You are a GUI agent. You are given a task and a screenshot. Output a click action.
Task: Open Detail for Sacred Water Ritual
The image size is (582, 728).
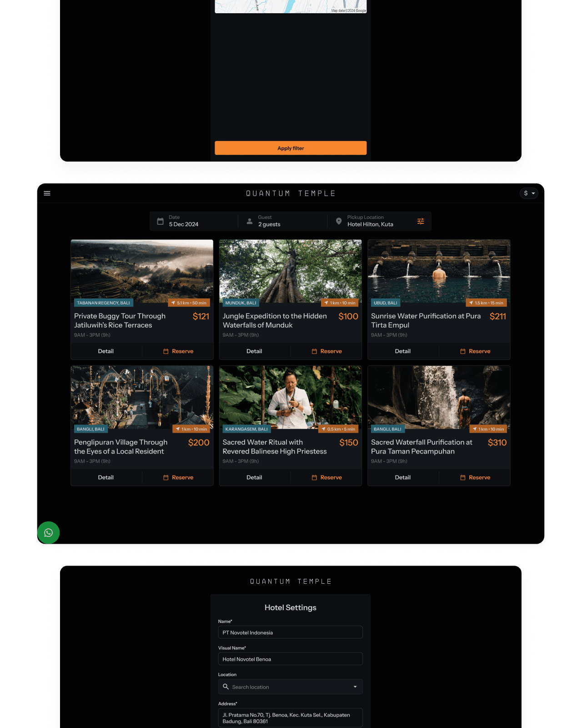pos(254,477)
